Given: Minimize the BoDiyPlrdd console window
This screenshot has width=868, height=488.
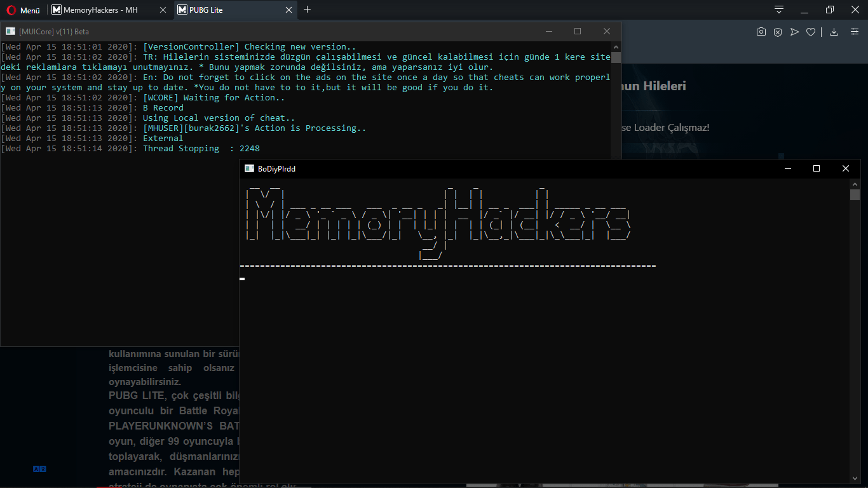Looking at the screenshot, I should (x=787, y=168).
